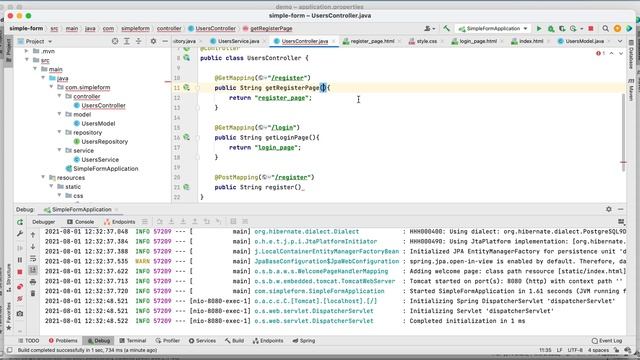
Task: Click UsersController breadcrumb in navigation bar
Action: (212, 29)
